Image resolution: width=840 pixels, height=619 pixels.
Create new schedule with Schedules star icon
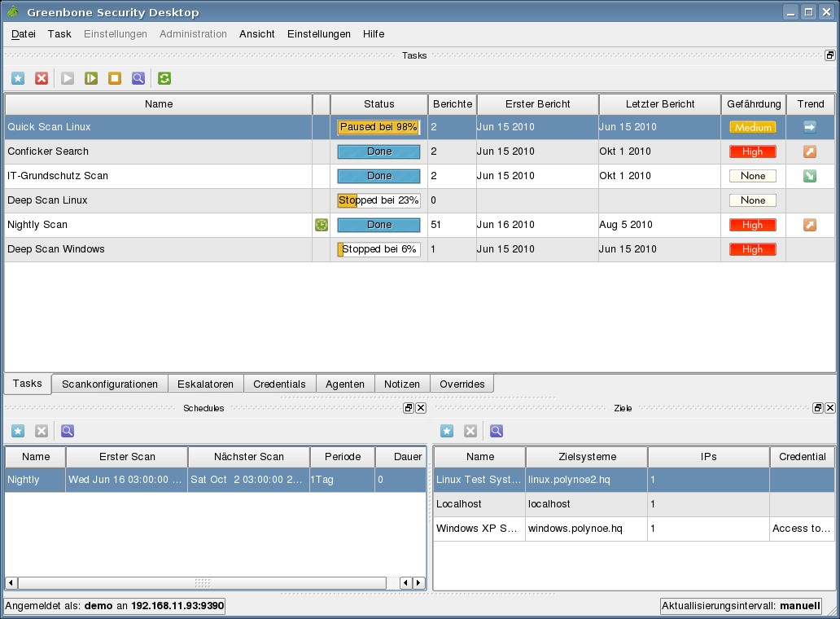point(18,431)
